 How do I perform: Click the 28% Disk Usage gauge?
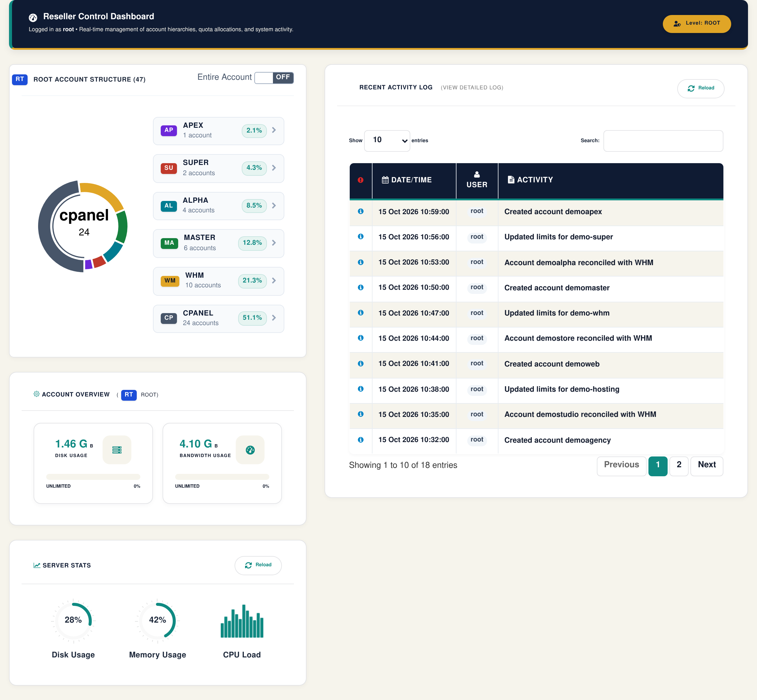[x=73, y=621]
